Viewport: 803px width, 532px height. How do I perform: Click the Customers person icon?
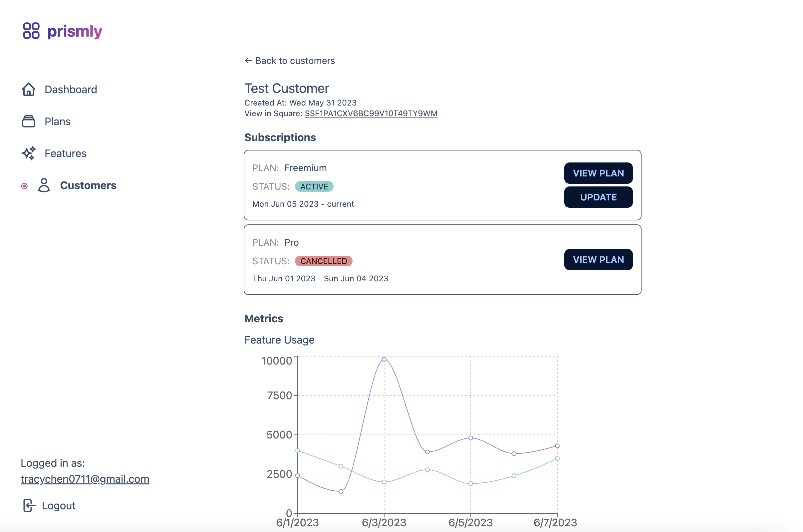tap(44, 185)
